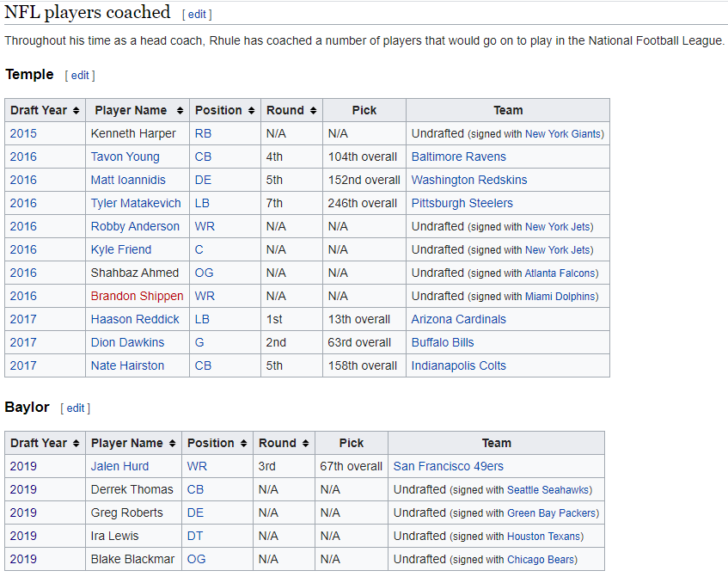
Task: Visit the Kyle Friend link
Action: click(121, 250)
